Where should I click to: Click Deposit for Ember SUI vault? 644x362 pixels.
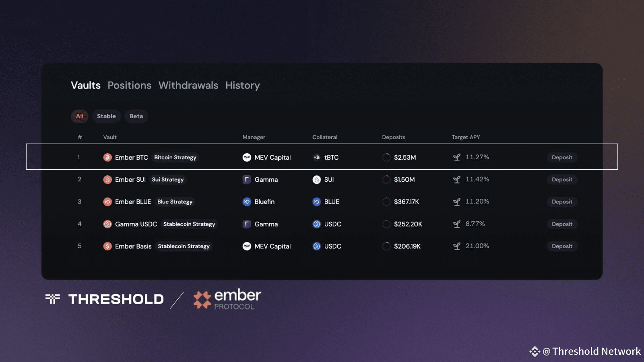pyautogui.click(x=562, y=179)
